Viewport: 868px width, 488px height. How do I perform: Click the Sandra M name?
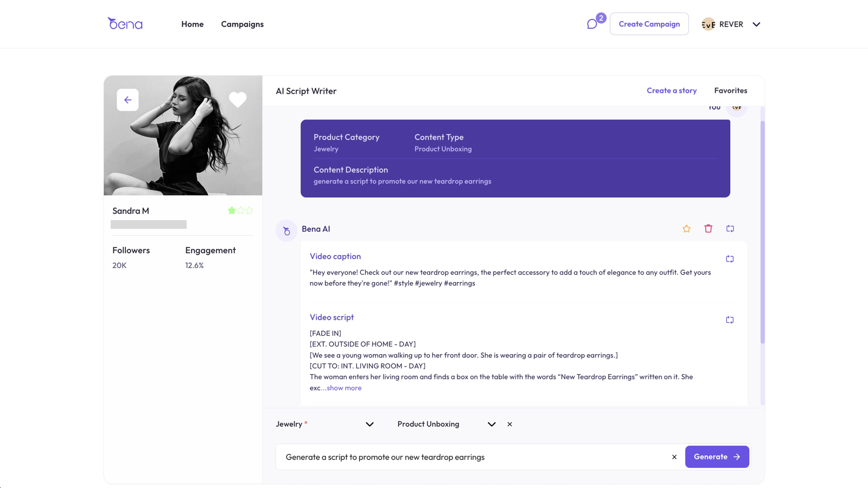[131, 211]
